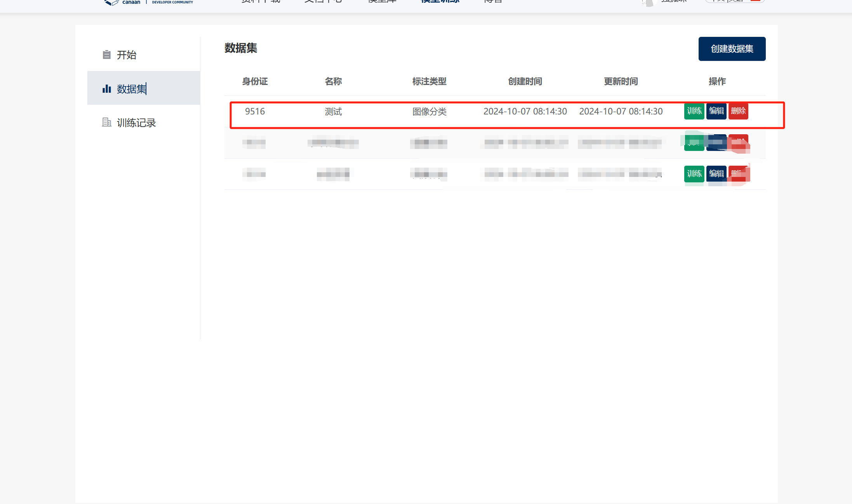The image size is (852, 504).
Task: Click the 更新时间 column header
Action: [x=621, y=81]
